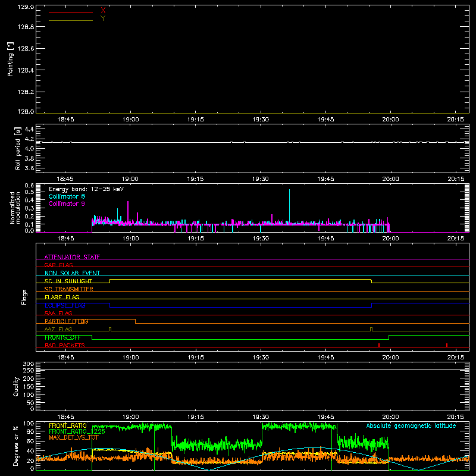Click the SC_IN_SUNLIGHT flag label

[x=68, y=281]
